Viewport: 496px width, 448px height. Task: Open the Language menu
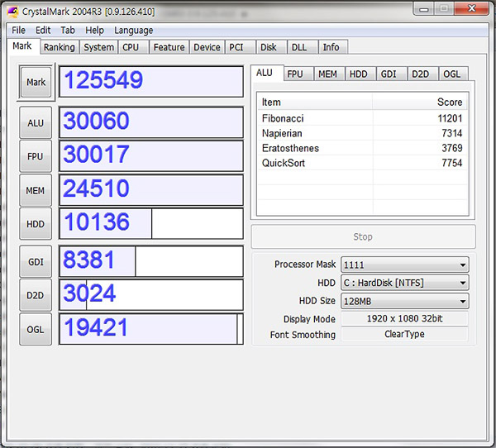tap(133, 31)
